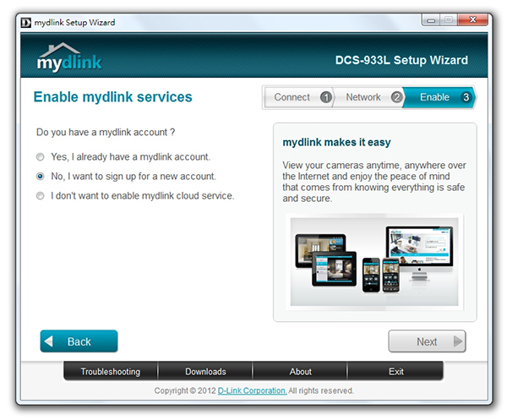Screen dimensions: 507x420
Task: Click the left arrow on Back button
Action: coord(48,341)
